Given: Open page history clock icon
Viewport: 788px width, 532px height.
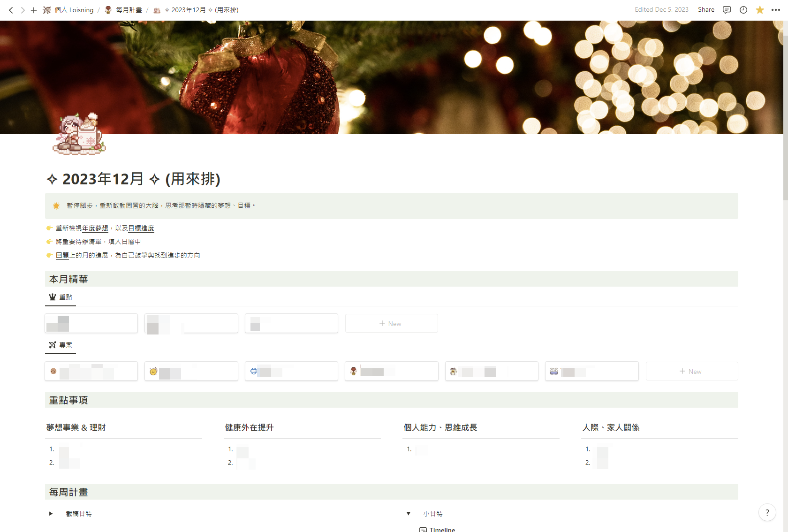Looking at the screenshot, I should [x=743, y=10].
